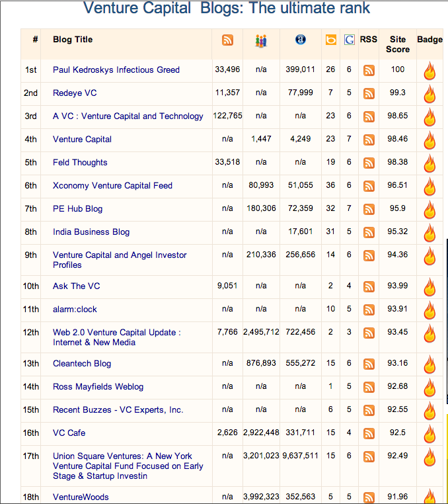Open the Paul Kedroskys Infectious Greed link

click(116, 69)
